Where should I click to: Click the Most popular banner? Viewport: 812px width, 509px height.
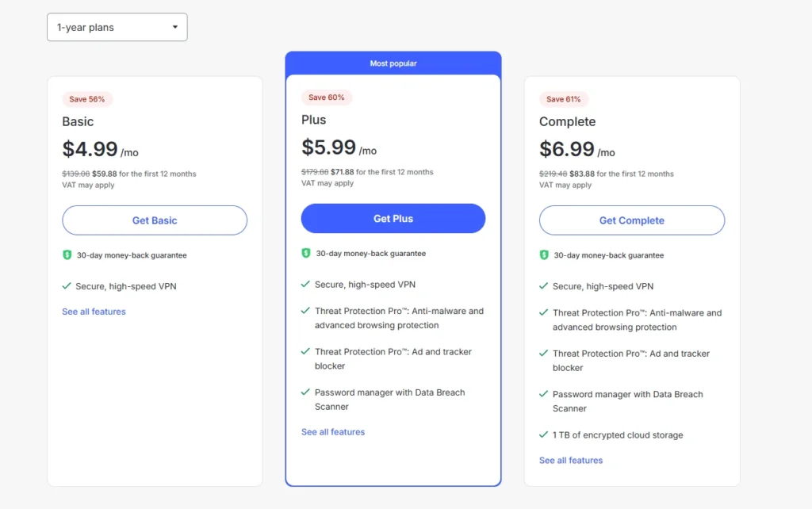point(393,63)
